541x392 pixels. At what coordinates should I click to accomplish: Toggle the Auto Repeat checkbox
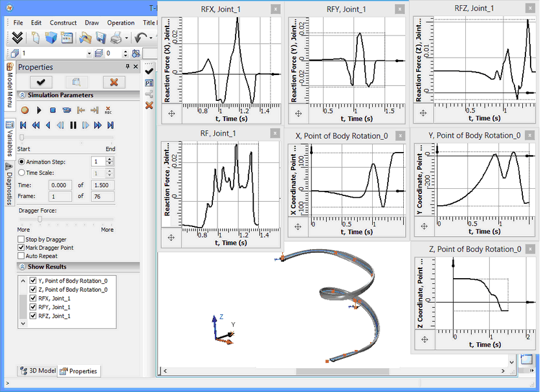[x=21, y=256]
